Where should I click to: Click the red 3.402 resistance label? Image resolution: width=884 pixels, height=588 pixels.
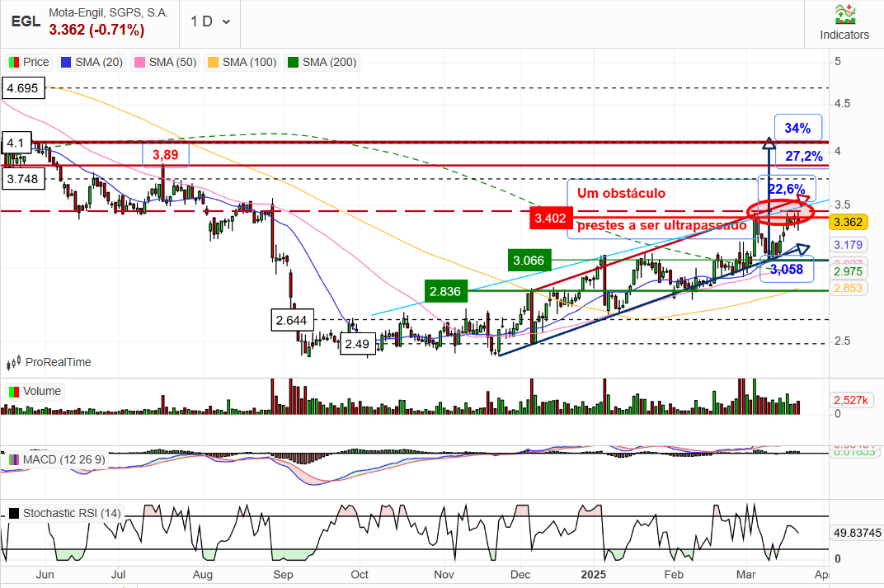[551, 219]
